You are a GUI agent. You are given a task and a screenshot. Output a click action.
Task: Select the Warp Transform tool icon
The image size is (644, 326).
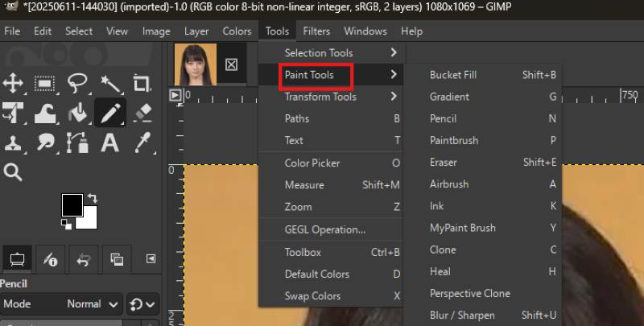coord(45,113)
